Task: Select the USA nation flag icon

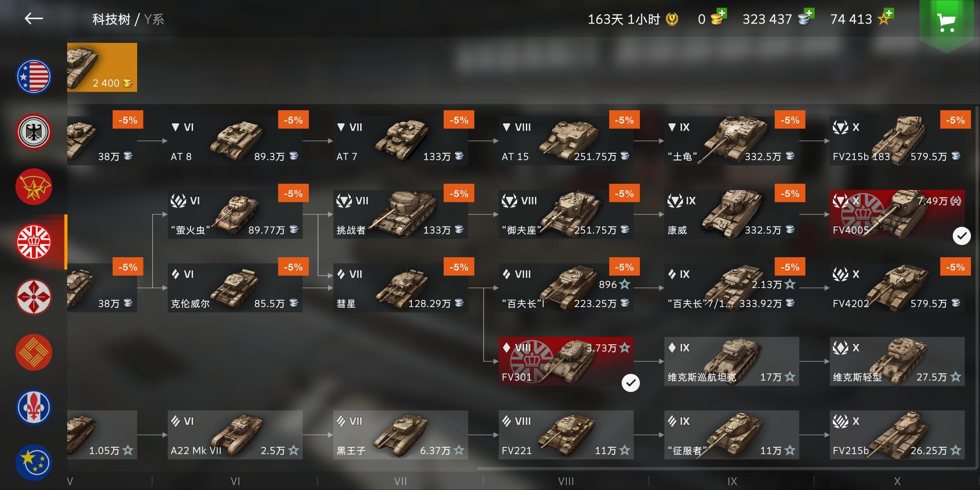Action: (34, 77)
